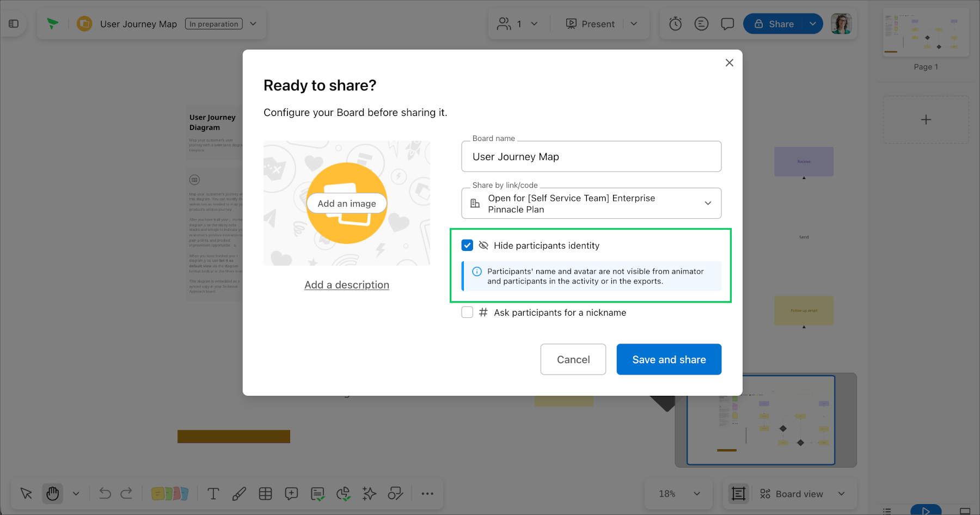This screenshot has height=515, width=980.
Task: Open more tools ellipsis menu
Action: pos(427,494)
